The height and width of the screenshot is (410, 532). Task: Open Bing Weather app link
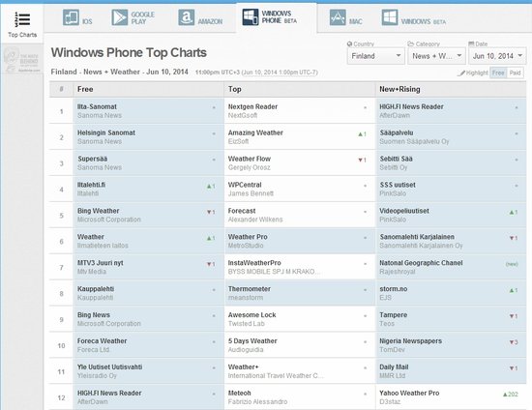[98, 211]
